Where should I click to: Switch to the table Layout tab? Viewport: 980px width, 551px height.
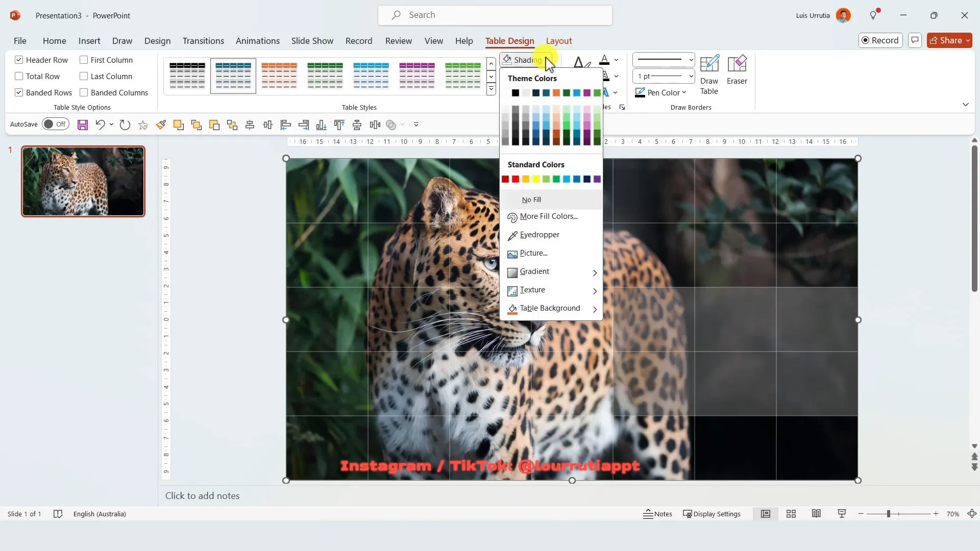(559, 41)
